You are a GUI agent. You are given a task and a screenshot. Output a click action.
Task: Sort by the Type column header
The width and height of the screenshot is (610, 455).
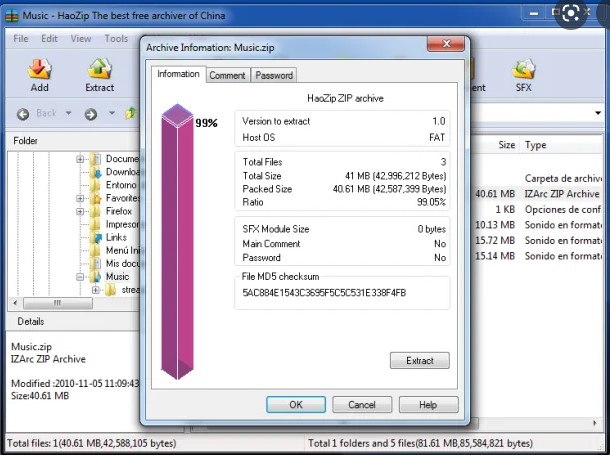(x=535, y=145)
